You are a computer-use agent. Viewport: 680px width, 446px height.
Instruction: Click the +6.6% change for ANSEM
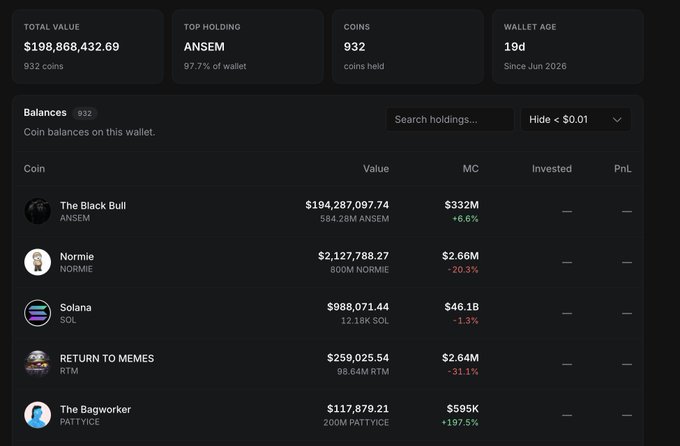click(x=465, y=219)
